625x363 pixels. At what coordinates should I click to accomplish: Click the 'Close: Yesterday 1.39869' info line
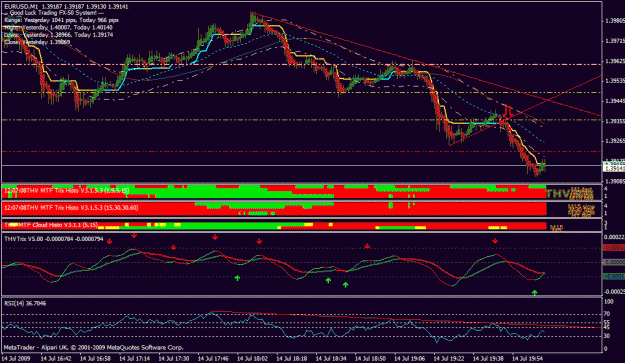click(37, 42)
